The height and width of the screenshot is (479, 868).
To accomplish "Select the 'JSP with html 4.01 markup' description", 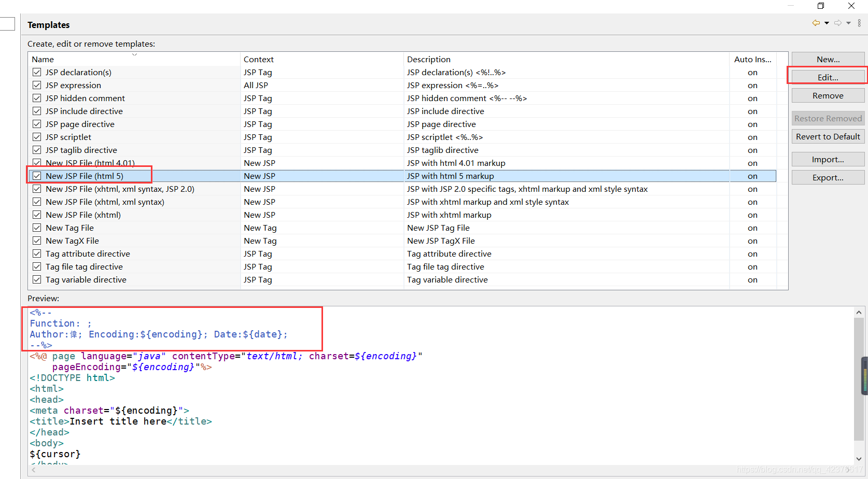I will (x=456, y=163).
